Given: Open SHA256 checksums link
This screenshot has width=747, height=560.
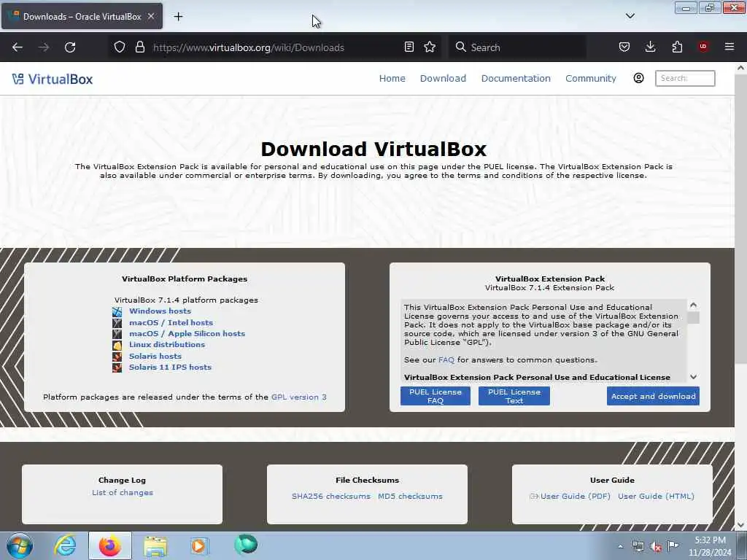Looking at the screenshot, I should tap(331, 496).
